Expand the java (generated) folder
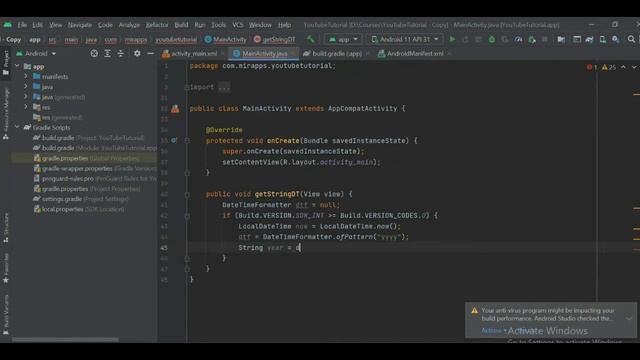 [26, 97]
